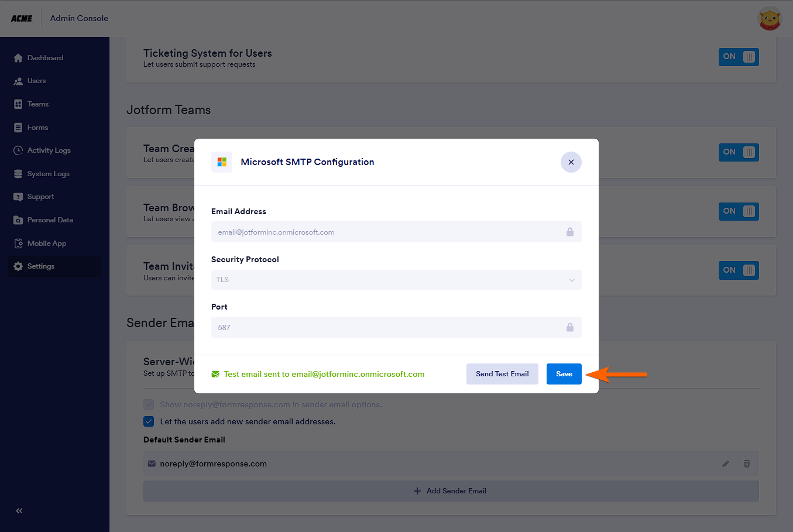Image resolution: width=793 pixels, height=532 pixels.
Task: Click the Send Test Email button
Action: point(502,374)
